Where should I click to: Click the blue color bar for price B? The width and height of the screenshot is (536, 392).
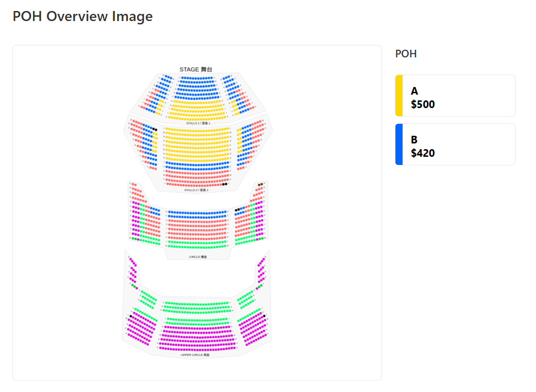(399, 144)
